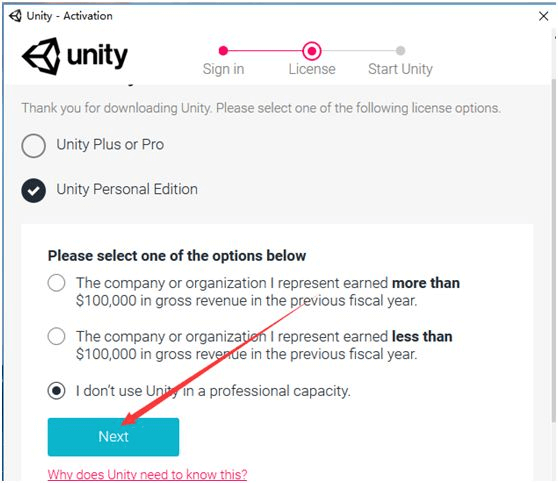Close the Unity Activation window

point(543,16)
